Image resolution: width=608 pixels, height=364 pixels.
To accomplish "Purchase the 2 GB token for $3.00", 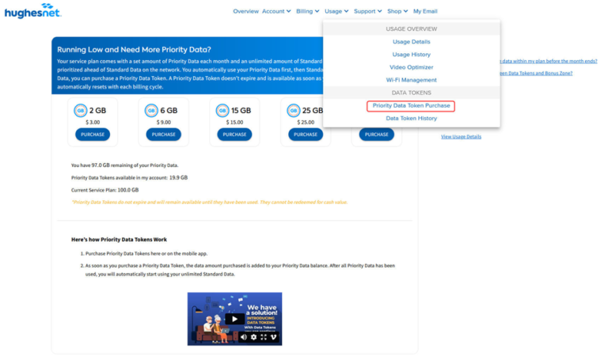I will [x=93, y=135].
